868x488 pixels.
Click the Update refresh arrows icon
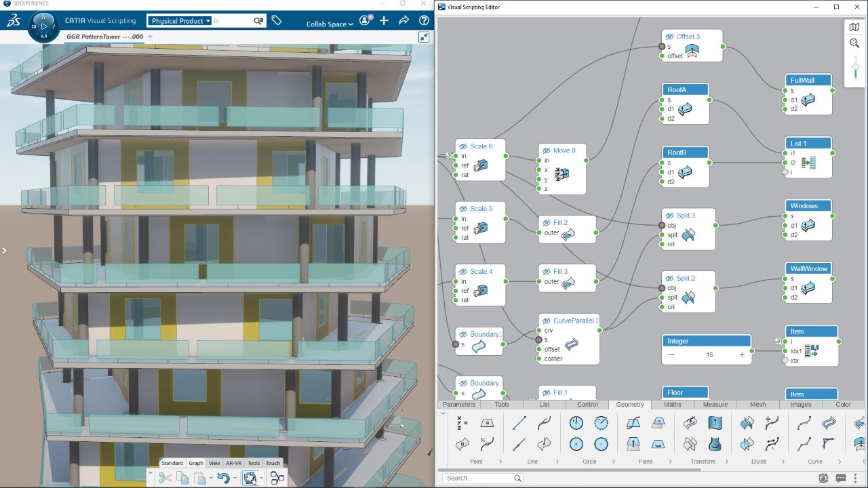coord(250,478)
